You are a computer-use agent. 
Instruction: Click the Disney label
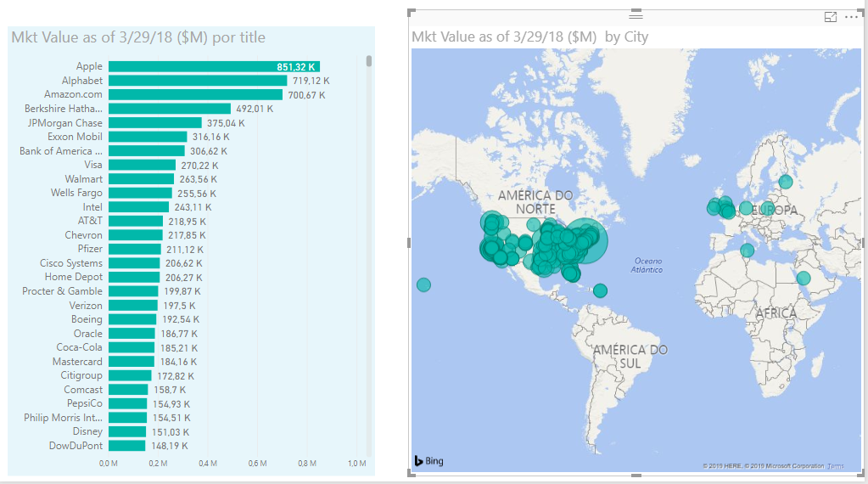(x=87, y=431)
